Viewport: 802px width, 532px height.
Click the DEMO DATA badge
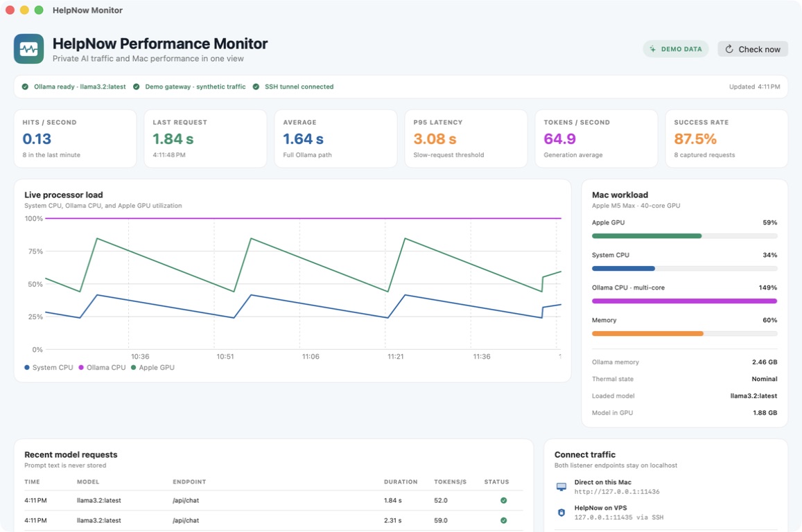click(676, 49)
